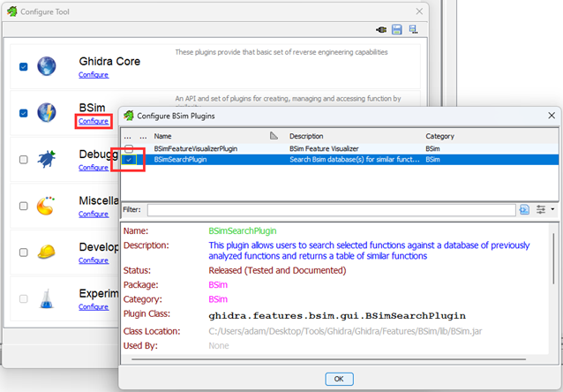The image size is (563, 392).
Task: Click the filter text match options icon
Action: 524,209
